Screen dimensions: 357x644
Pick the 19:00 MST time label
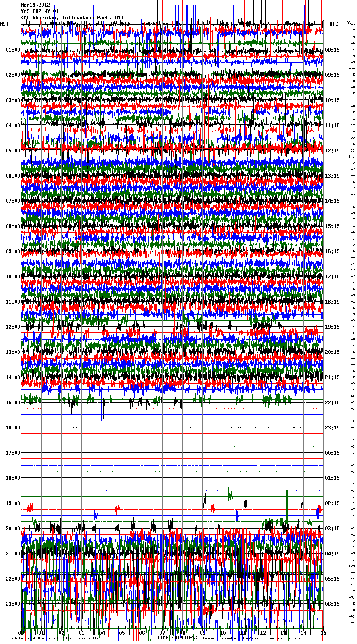click(x=13, y=503)
